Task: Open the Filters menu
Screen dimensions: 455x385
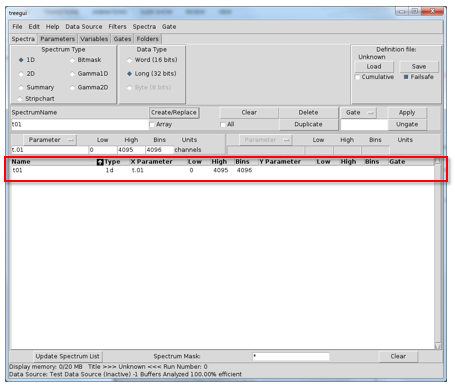Action: [x=117, y=27]
